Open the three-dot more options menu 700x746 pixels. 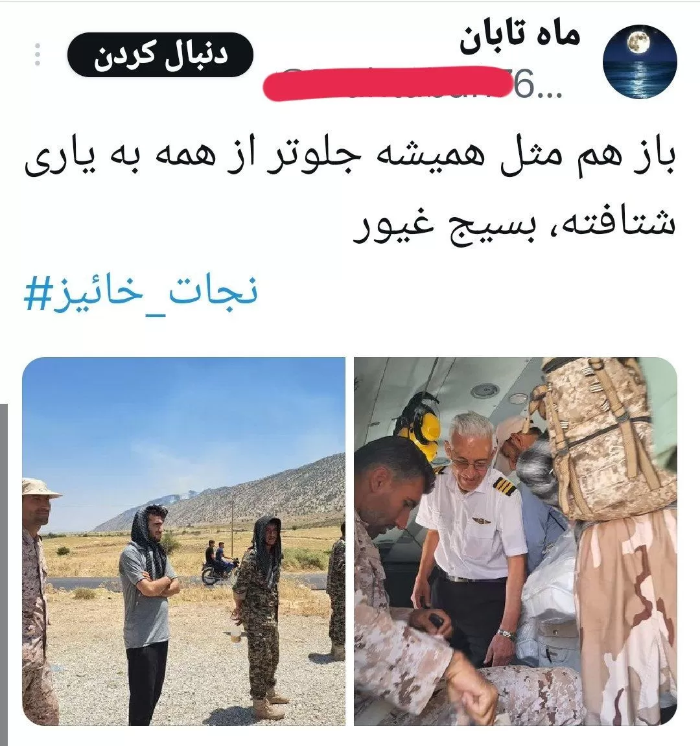(x=38, y=54)
